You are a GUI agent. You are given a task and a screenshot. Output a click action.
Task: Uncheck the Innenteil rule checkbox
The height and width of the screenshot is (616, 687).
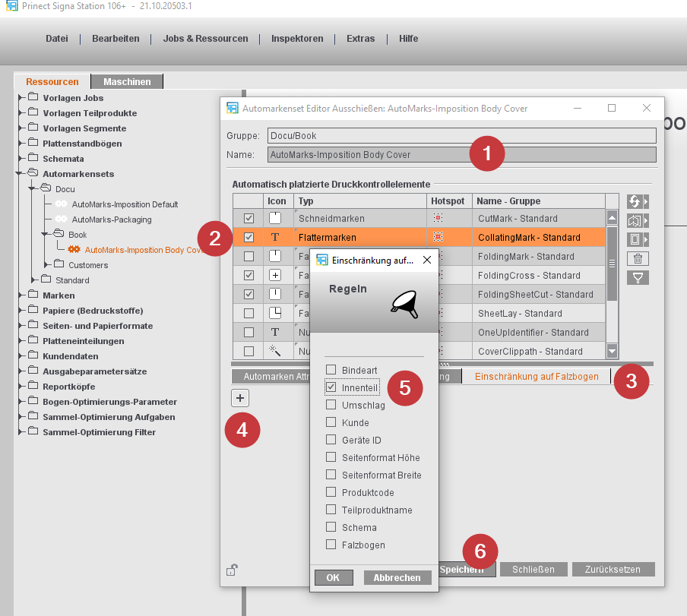[x=331, y=387]
